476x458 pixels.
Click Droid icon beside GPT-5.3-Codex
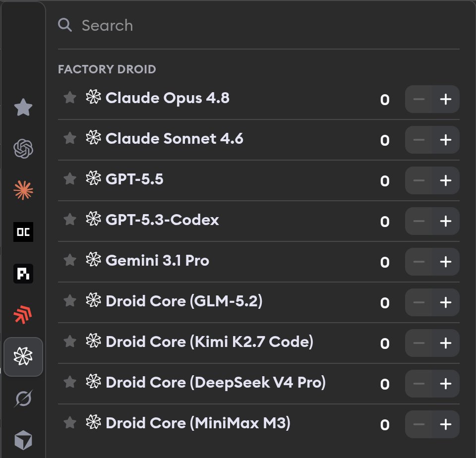click(x=93, y=219)
